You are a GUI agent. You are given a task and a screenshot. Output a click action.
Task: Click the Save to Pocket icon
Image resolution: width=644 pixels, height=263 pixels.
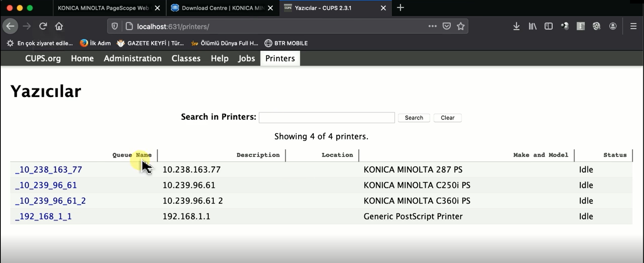447,26
